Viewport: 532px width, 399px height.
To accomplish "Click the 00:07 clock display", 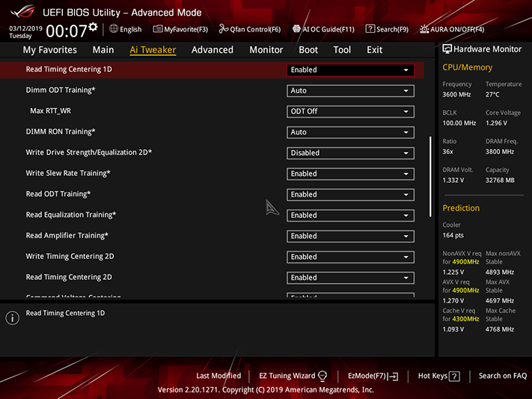I will tap(67, 31).
